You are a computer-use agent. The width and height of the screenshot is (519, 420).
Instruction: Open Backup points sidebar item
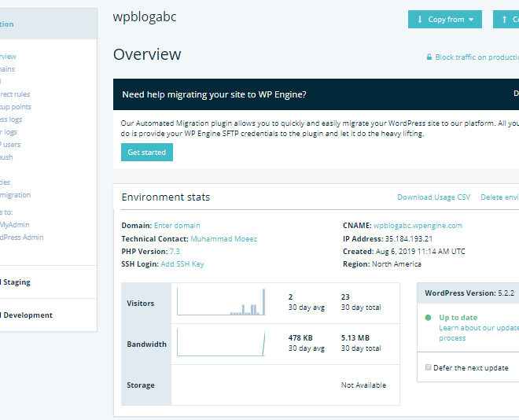[x=16, y=107]
